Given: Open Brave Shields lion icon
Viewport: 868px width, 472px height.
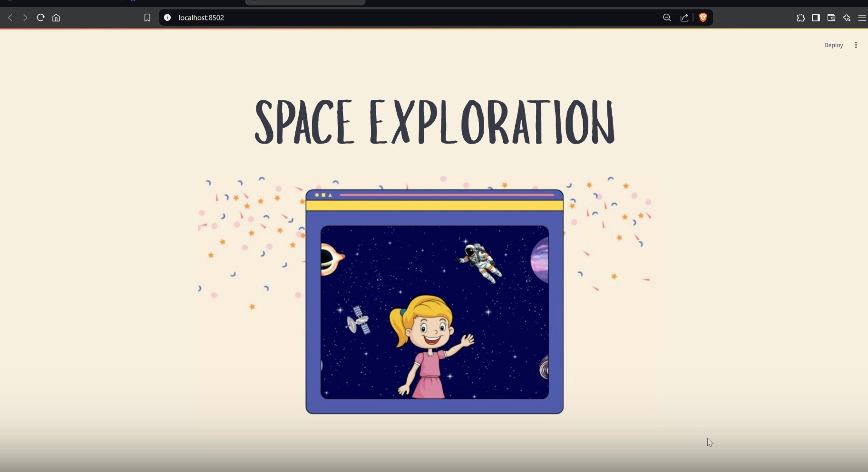Looking at the screenshot, I should pyautogui.click(x=703, y=18).
